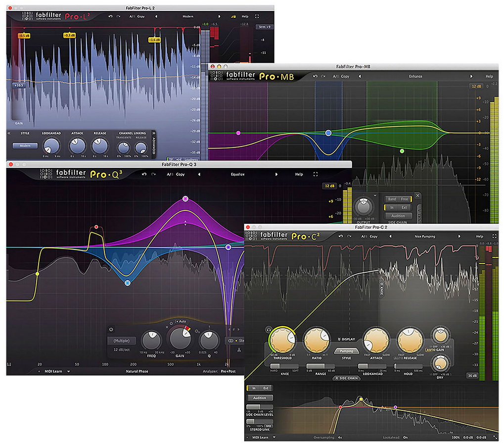
Task: Toggle full screen in Pro-C 2
Action: [495, 236]
